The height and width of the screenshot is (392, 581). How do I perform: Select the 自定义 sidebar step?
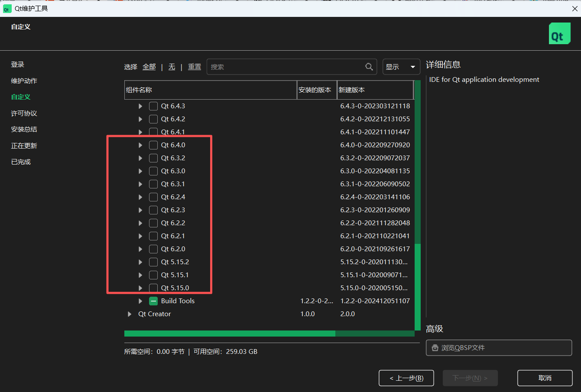pos(21,97)
